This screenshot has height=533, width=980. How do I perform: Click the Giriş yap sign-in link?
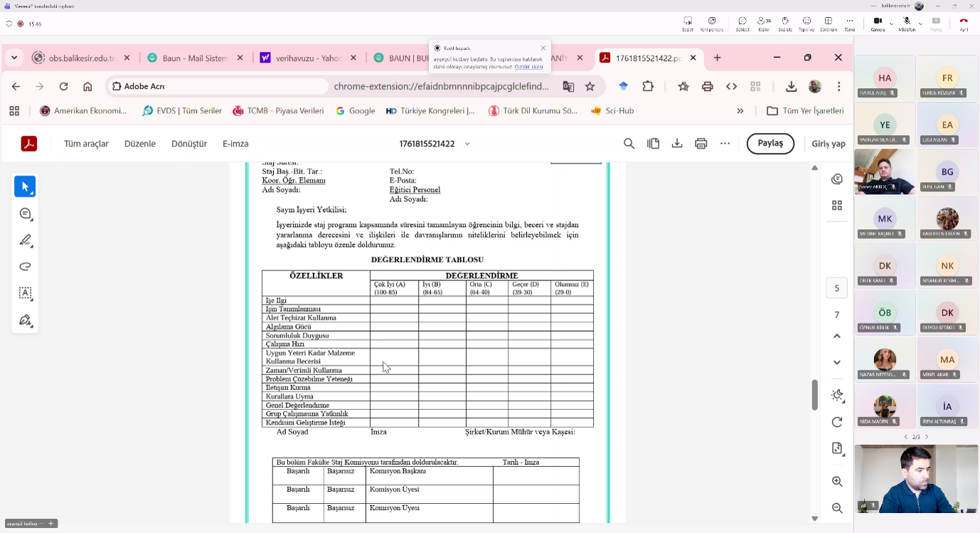pos(829,144)
